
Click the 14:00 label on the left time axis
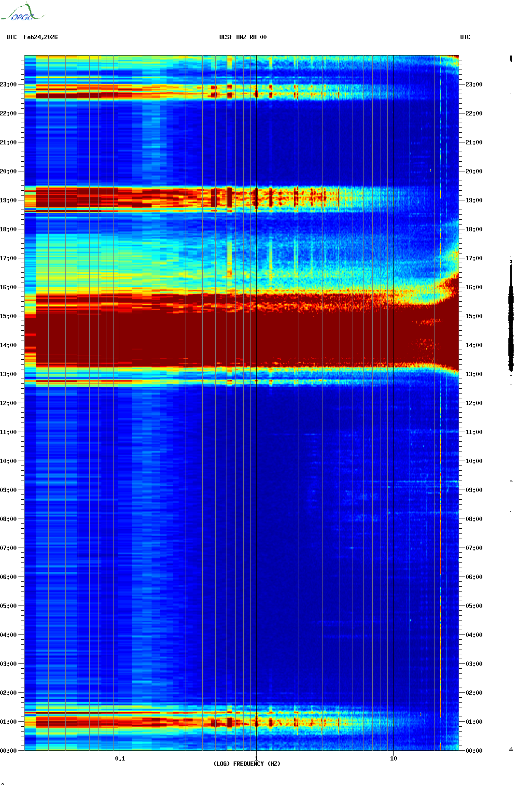[x=8, y=345]
